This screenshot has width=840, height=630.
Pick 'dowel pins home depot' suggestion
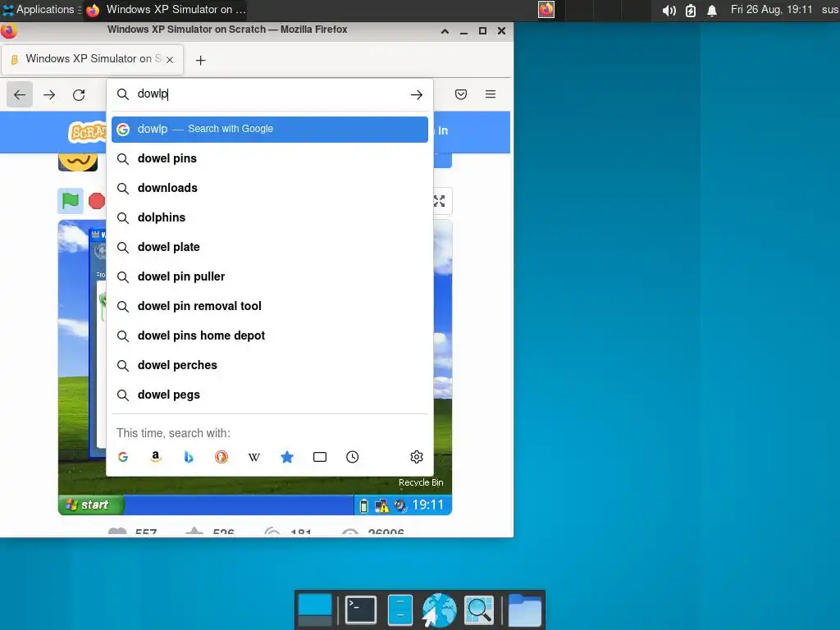point(269,336)
